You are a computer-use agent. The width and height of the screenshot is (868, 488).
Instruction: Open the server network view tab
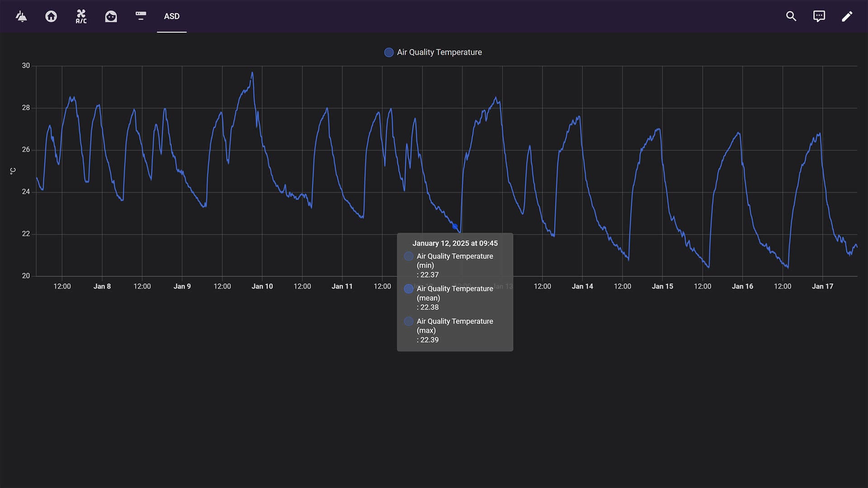(x=141, y=16)
